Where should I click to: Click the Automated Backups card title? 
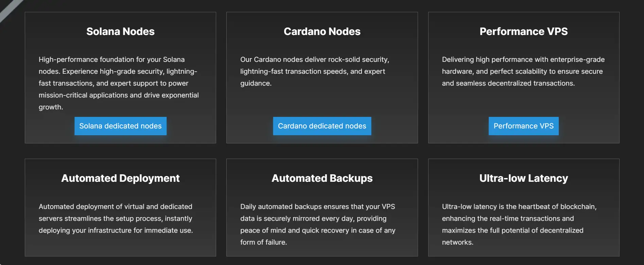click(322, 178)
